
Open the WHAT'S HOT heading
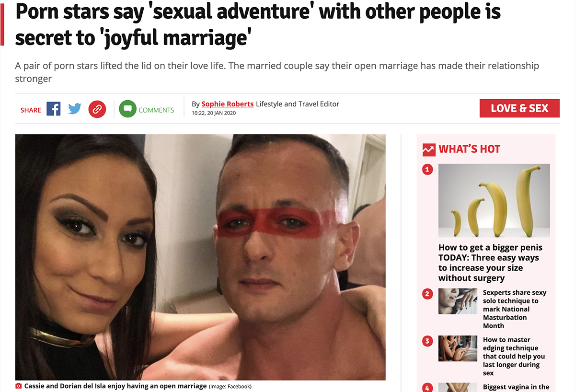coord(470,149)
